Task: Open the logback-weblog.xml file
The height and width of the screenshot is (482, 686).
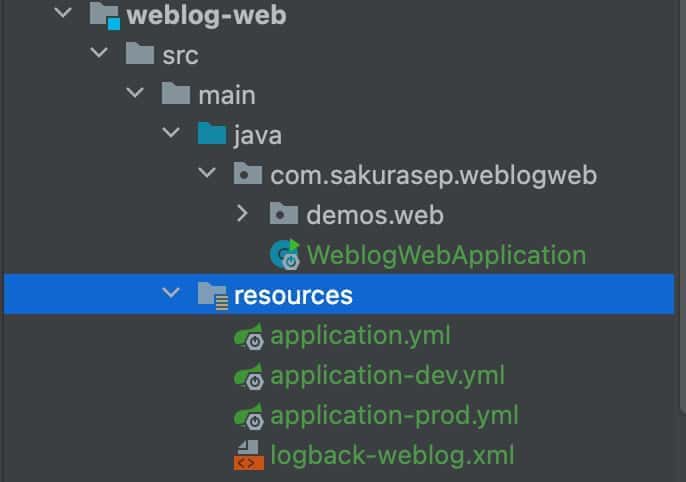Action: pyautogui.click(x=392, y=456)
